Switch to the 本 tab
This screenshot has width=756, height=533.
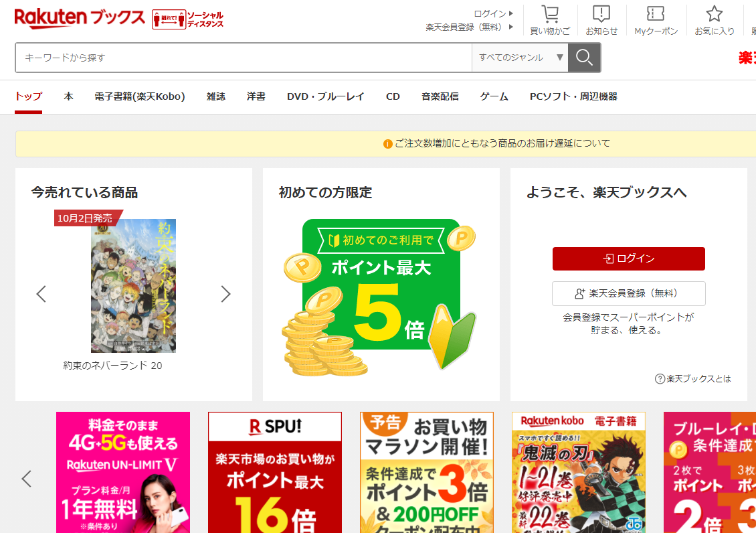[68, 96]
